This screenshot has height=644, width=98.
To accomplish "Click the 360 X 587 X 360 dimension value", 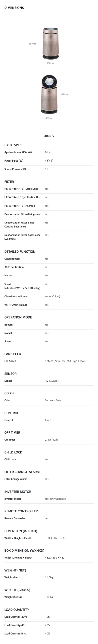I will click(x=55, y=538).
